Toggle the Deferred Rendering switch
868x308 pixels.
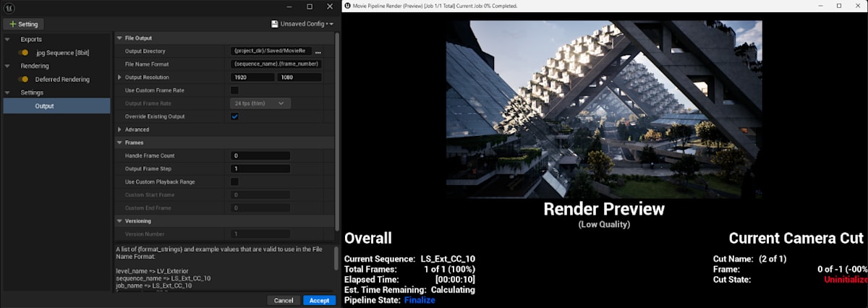pyautogui.click(x=24, y=79)
